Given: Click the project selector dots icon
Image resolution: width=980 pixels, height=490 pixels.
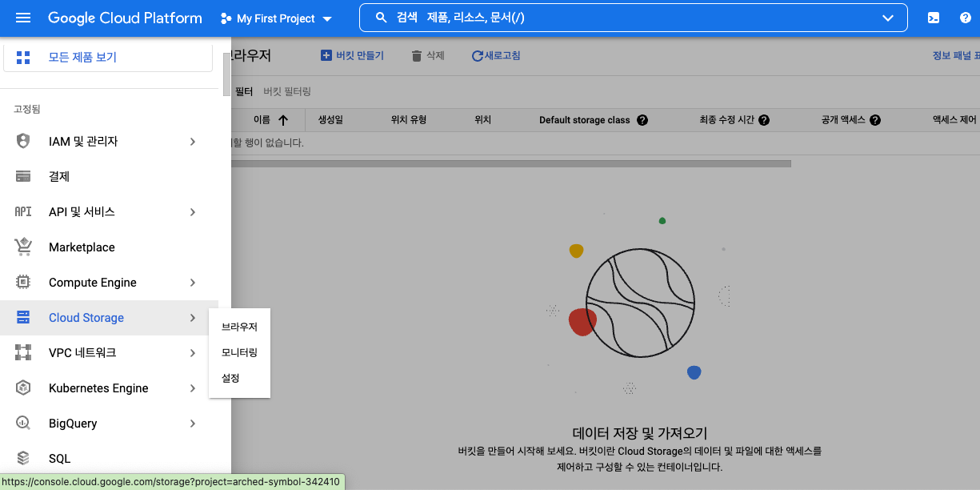Looking at the screenshot, I should (x=226, y=18).
